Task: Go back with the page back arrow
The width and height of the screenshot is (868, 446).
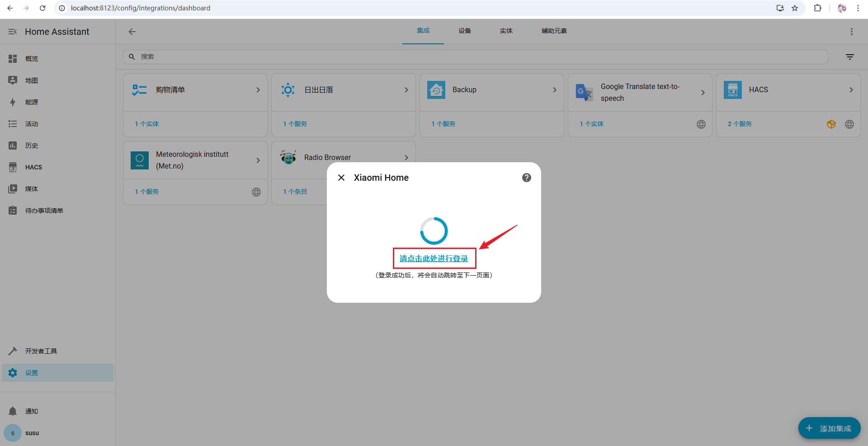Action: (x=132, y=32)
